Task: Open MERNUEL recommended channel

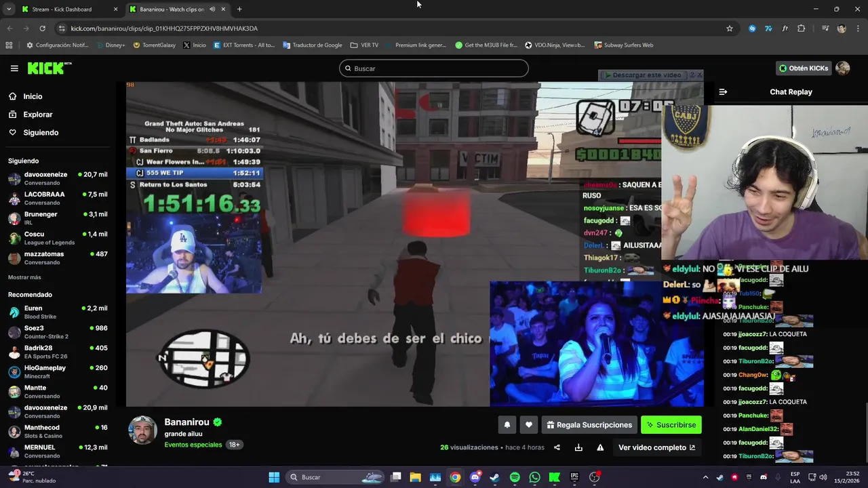Action: pyautogui.click(x=58, y=451)
